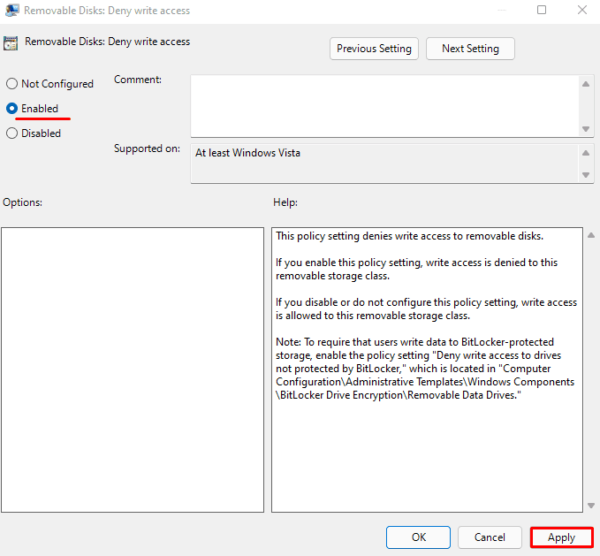
Task: Click the 'Help:' label
Action: [x=285, y=202]
